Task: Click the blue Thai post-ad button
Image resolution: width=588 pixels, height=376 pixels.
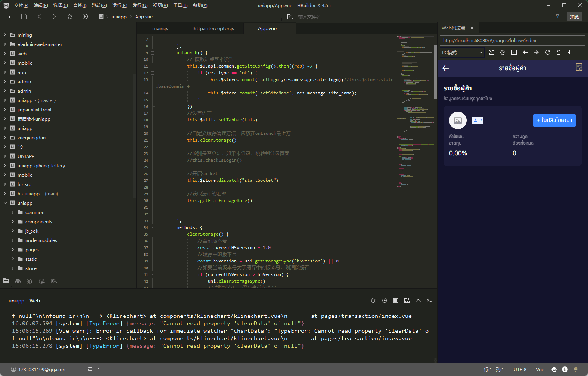Action: [x=554, y=120]
